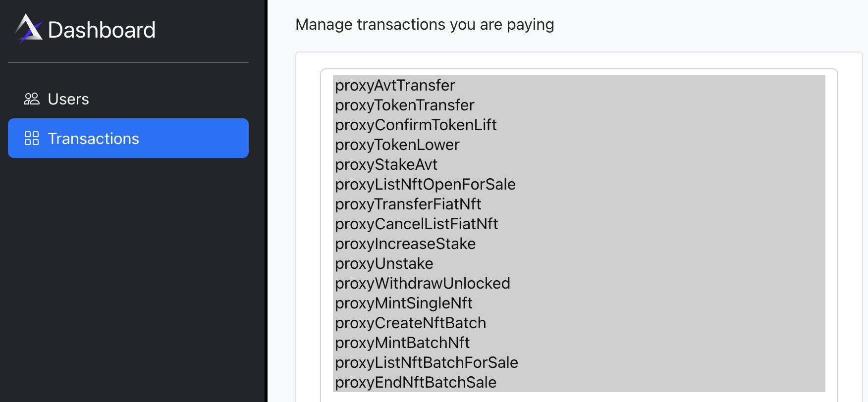Select proxyCreateNftBatch from the list

pyautogui.click(x=411, y=323)
